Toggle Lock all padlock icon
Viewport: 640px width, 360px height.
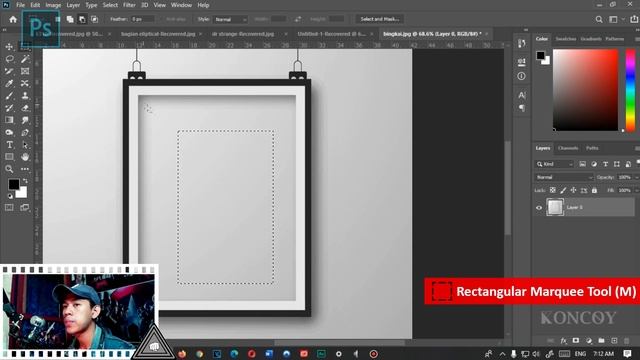point(595,190)
